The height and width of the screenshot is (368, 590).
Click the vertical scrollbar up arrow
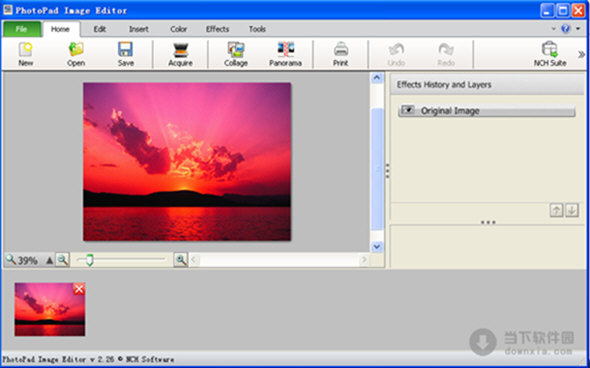coord(377,78)
